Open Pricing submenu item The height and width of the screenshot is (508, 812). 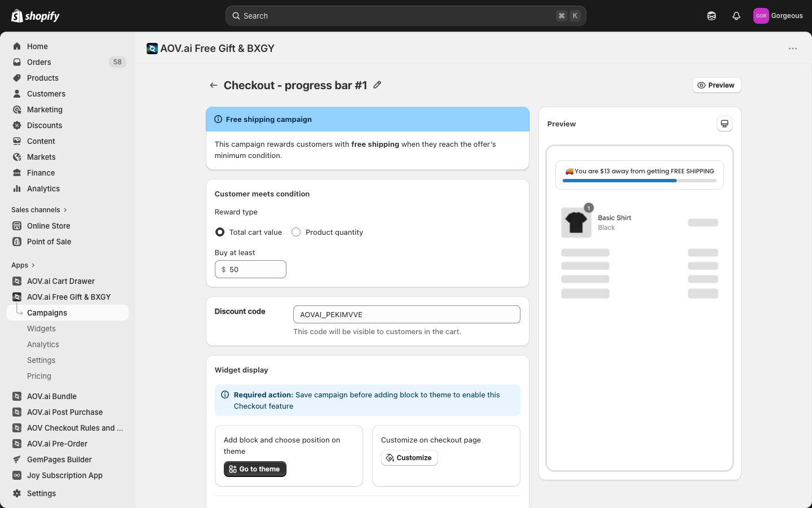pyautogui.click(x=68, y=376)
